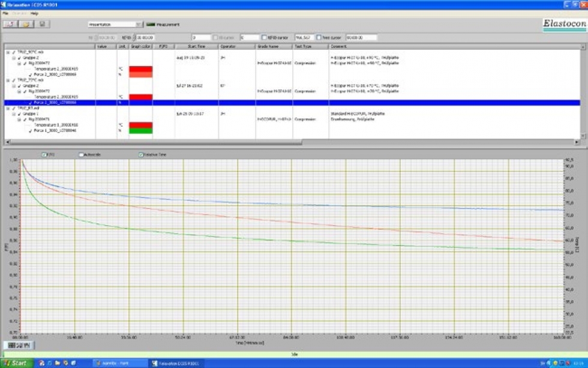Toggle the F/F0 checkbox above the chart

pyautogui.click(x=44, y=154)
